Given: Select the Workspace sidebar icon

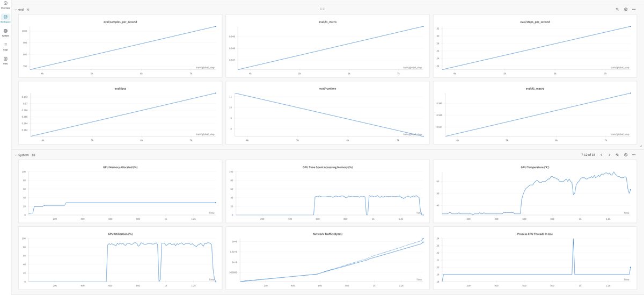Looking at the screenshot, I should [5, 18].
